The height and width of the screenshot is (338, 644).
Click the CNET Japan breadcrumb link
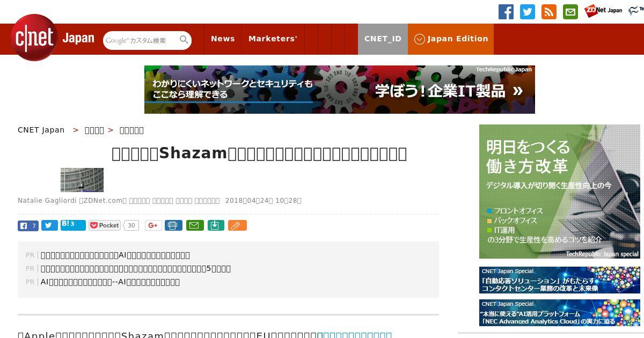41,130
